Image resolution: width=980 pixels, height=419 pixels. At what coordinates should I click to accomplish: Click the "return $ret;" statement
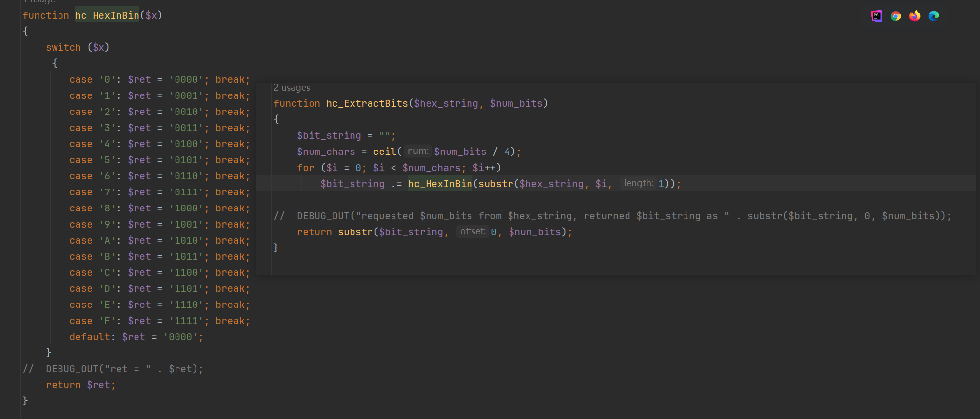click(80, 385)
